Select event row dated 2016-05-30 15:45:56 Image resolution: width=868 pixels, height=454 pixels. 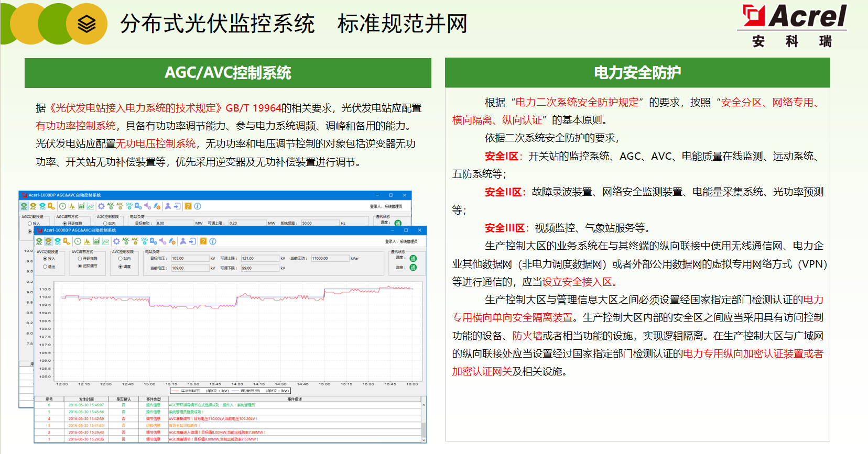[x=228, y=412]
